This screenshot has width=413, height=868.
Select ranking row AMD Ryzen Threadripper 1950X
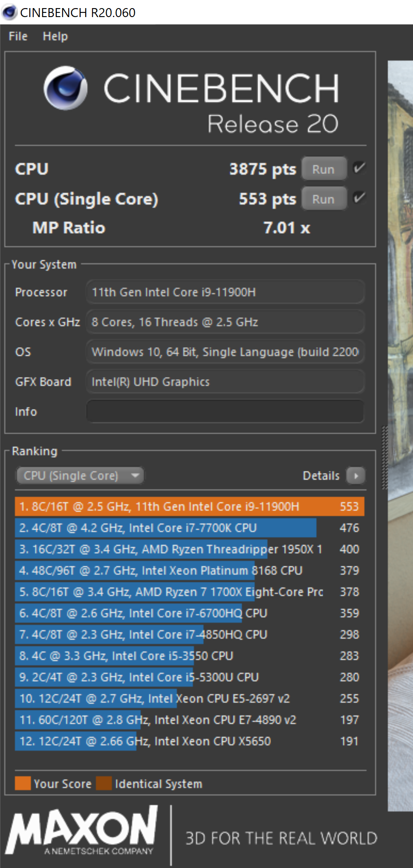pos(190,549)
